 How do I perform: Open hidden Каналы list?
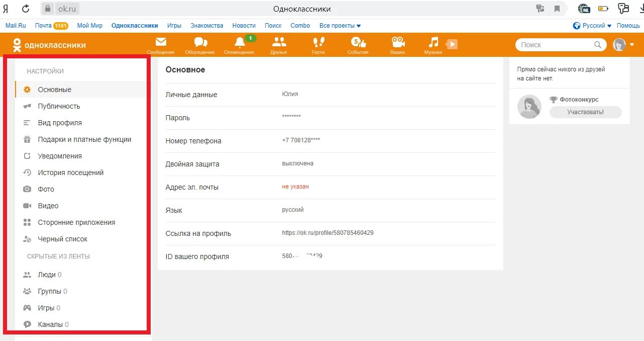(x=80, y=324)
